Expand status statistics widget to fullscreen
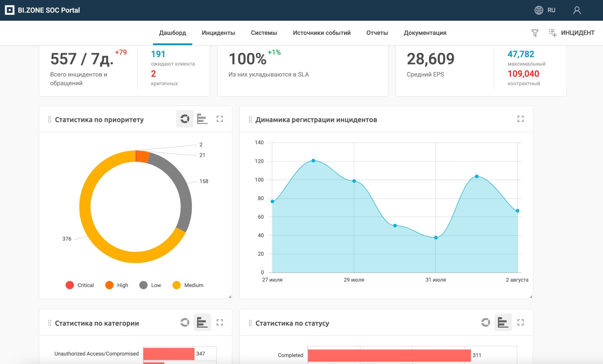Screen dimensions: 603x364 (520, 323)
